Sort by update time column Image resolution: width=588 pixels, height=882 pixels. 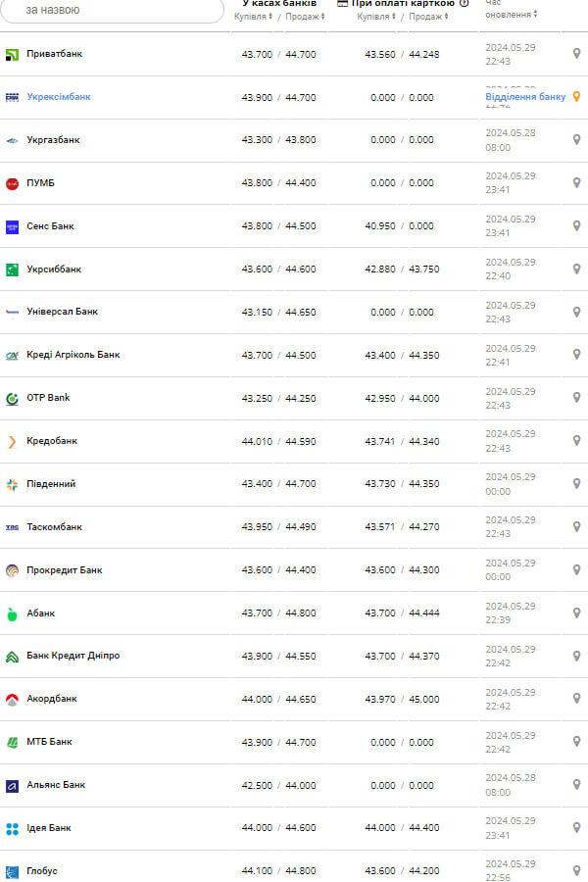pos(512,15)
